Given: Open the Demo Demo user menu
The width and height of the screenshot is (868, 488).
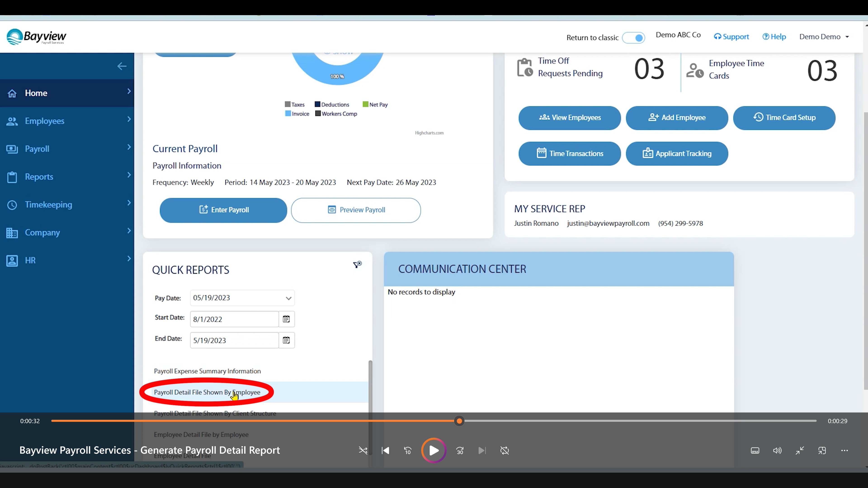Looking at the screenshot, I should pyautogui.click(x=824, y=37).
